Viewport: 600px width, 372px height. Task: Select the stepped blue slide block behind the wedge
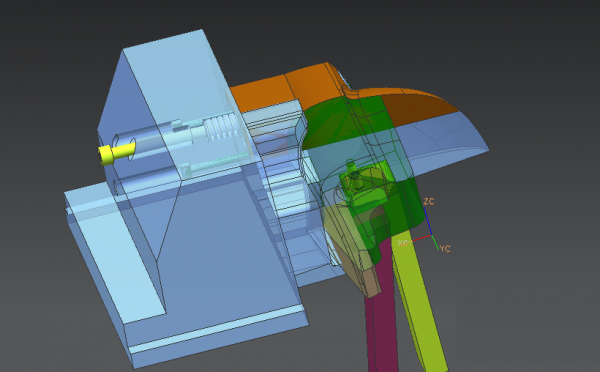283,184
